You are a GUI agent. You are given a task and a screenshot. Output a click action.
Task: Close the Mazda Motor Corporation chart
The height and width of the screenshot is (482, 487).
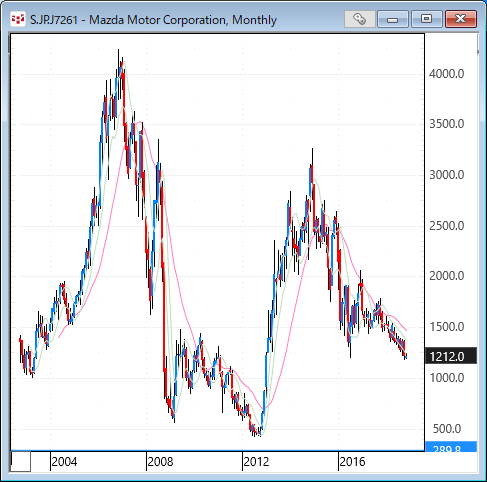461,19
